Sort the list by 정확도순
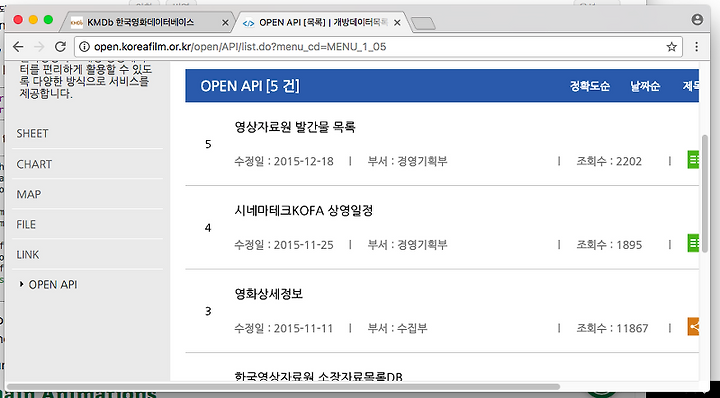 click(x=590, y=86)
